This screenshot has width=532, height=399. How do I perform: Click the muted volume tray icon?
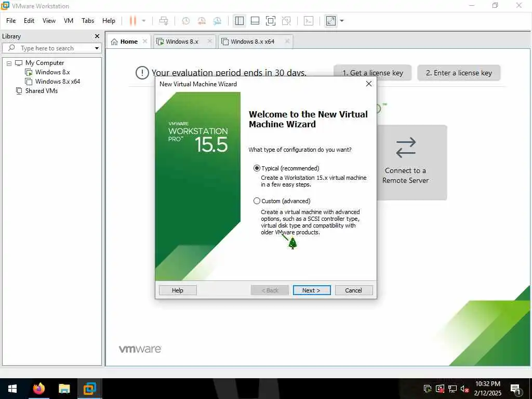click(465, 389)
